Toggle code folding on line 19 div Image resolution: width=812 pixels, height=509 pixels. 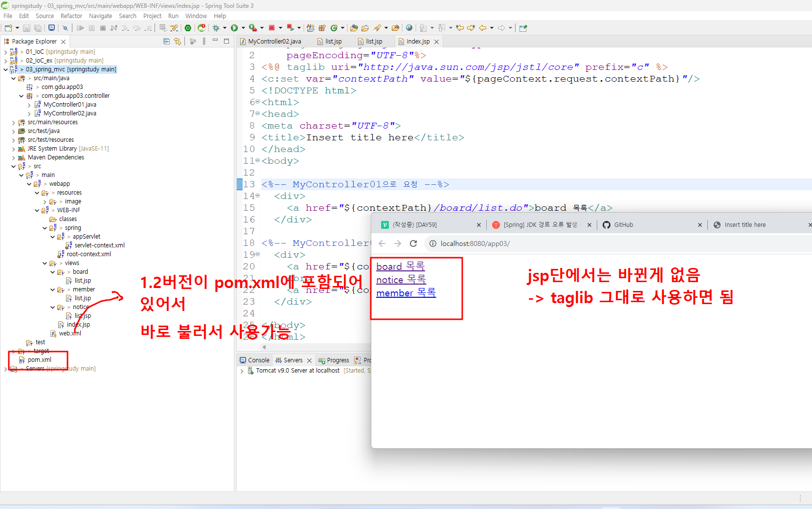pos(258,254)
